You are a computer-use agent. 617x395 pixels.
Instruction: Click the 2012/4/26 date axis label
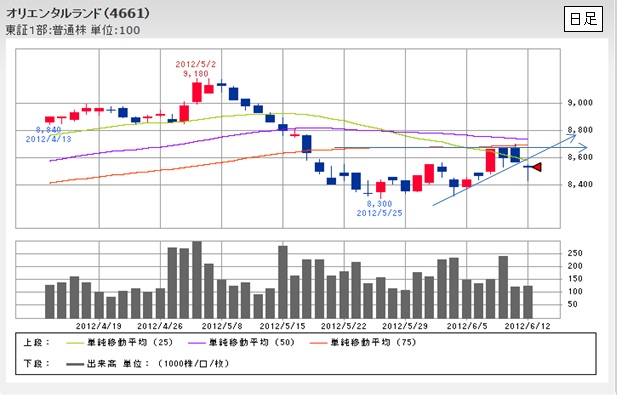click(x=160, y=326)
